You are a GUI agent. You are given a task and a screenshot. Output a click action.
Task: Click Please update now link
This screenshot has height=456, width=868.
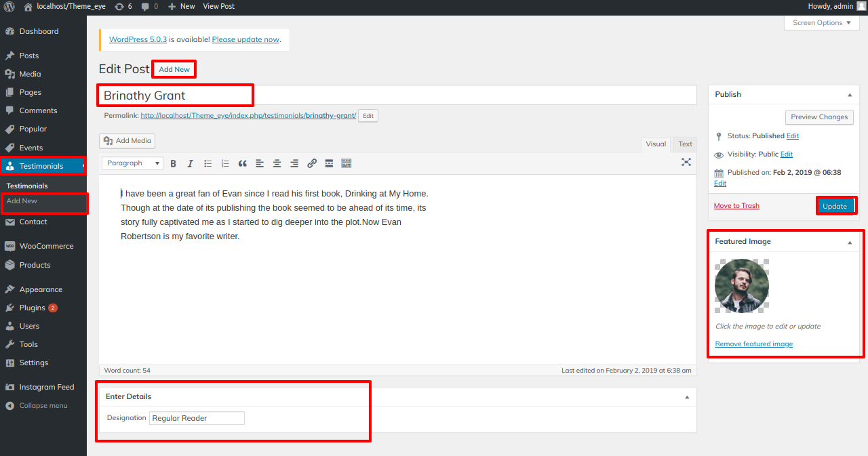[x=245, y=39]
